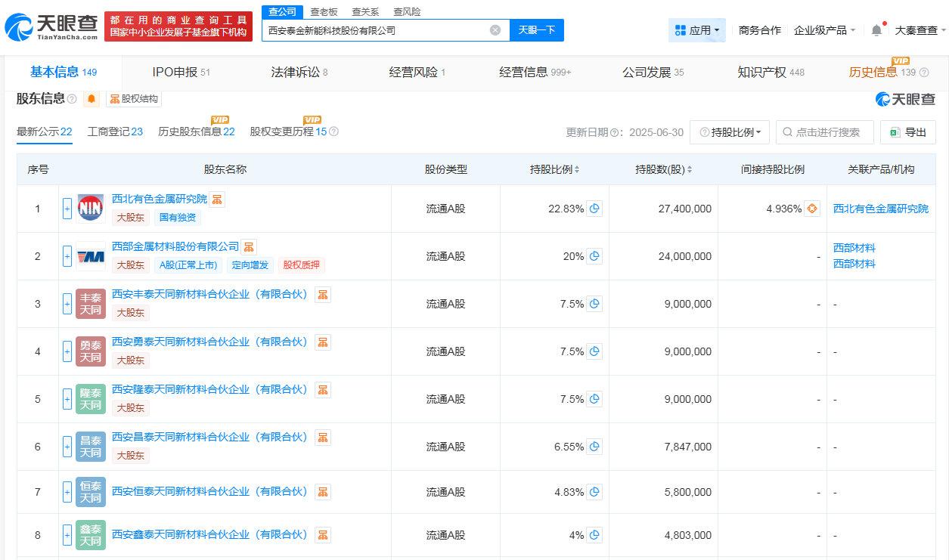Select the 工商登记 sub-tab

[x=115, y=131]
